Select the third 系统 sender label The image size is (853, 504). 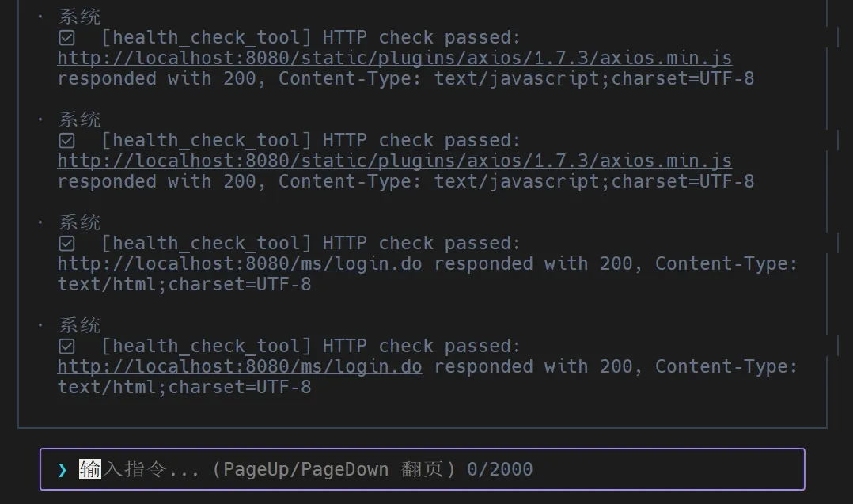point(79,222)
